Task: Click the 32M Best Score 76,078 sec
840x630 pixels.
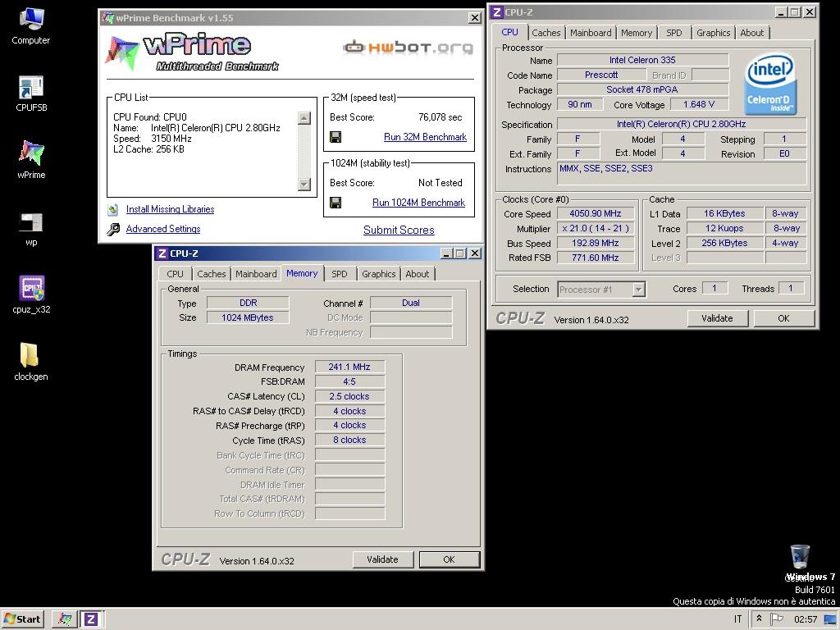Action: click(x=440, y=117)
